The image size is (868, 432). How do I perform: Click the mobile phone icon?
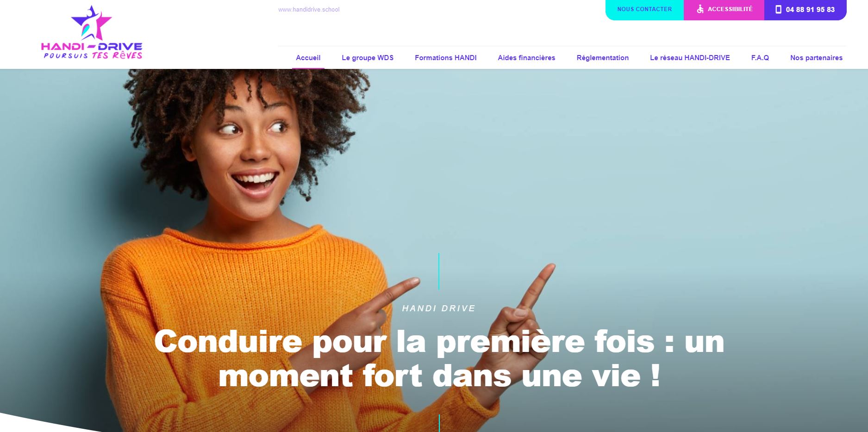(x=778, y=9)
